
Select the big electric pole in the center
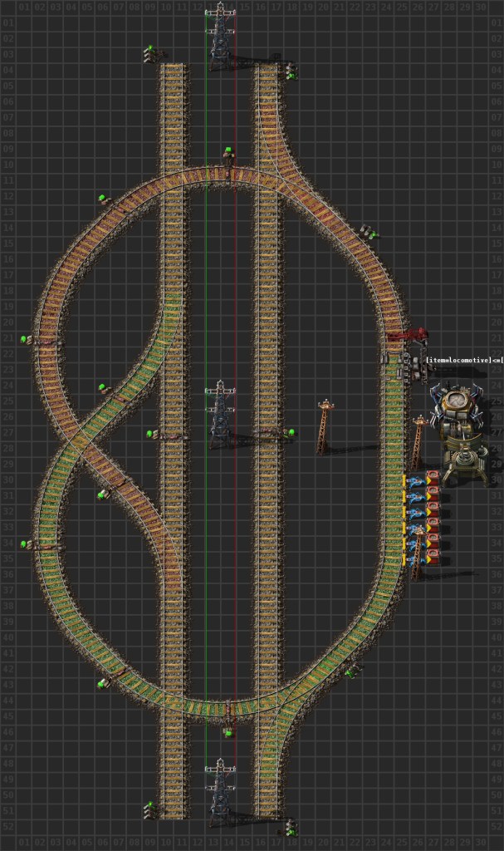click(220, 414)
